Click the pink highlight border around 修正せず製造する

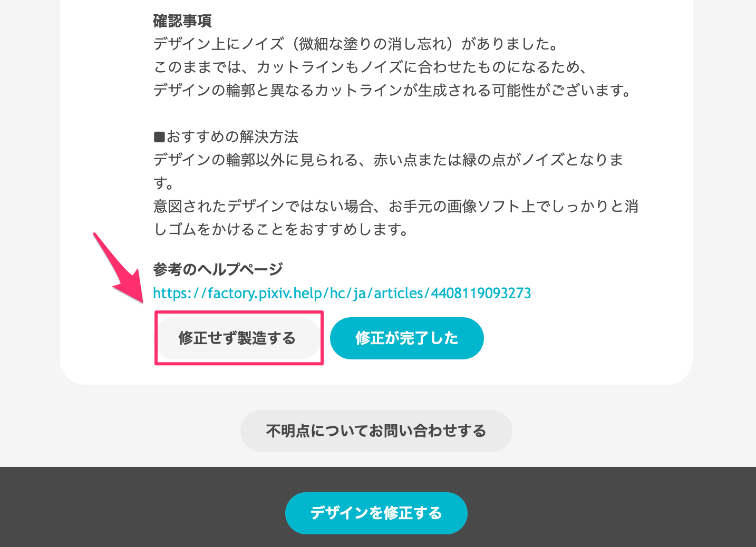point(239,312)
